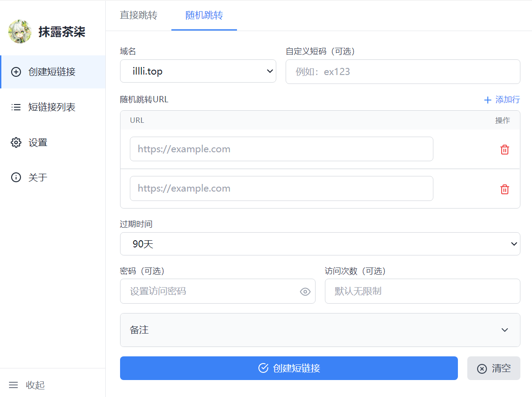Click the plus-circle icon beside 创建短链接 in sidebar

[16, 71]
